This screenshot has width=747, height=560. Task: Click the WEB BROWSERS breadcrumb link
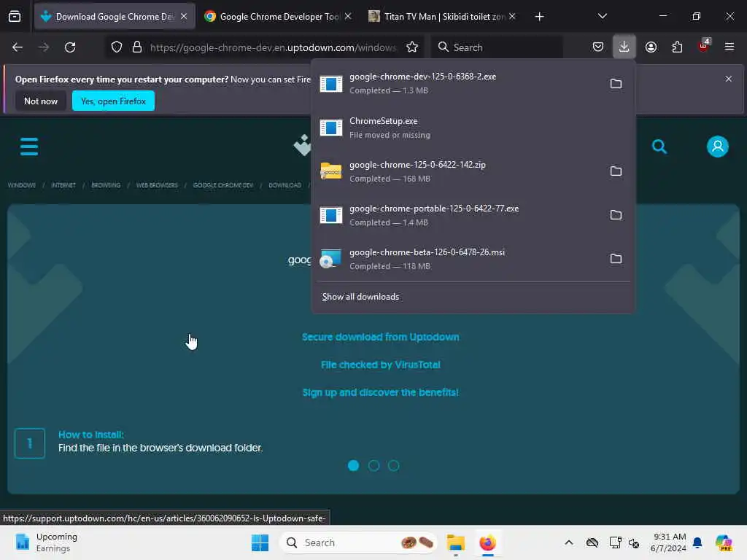click(x=157, y=185)
